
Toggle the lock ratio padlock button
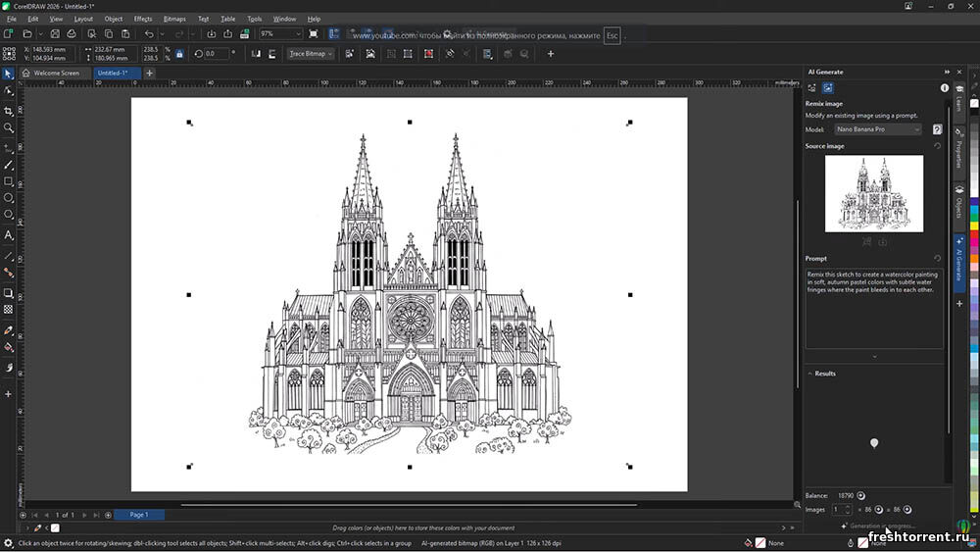pos(178,54)
